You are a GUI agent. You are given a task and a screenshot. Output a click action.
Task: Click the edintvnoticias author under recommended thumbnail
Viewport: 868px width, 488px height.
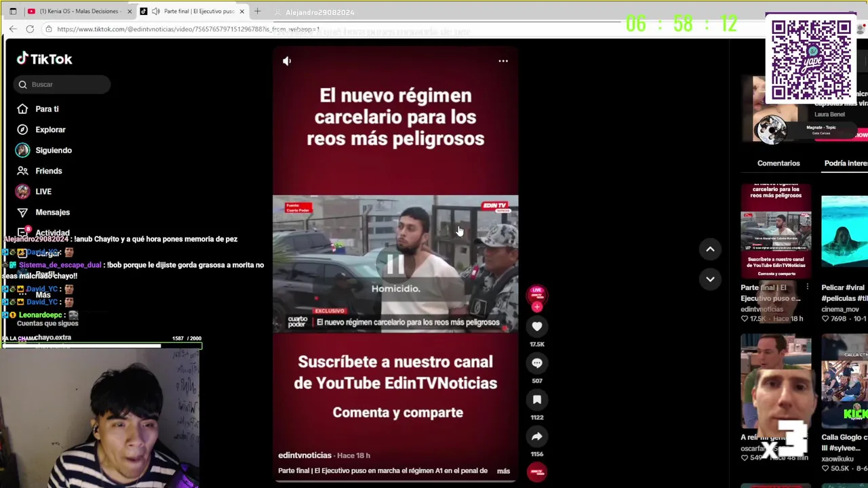point(762,309)
